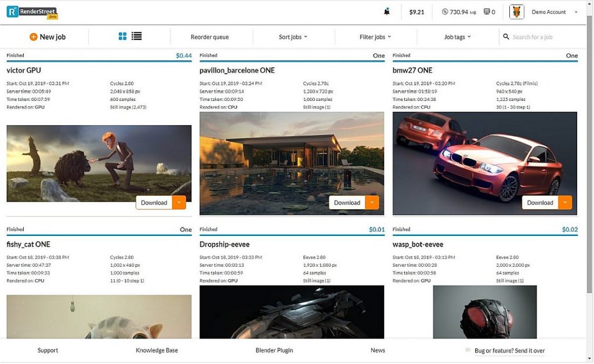The image size is (594, 364).
Task: Download the bmw27 ONE render
Action: click(539, 202)
